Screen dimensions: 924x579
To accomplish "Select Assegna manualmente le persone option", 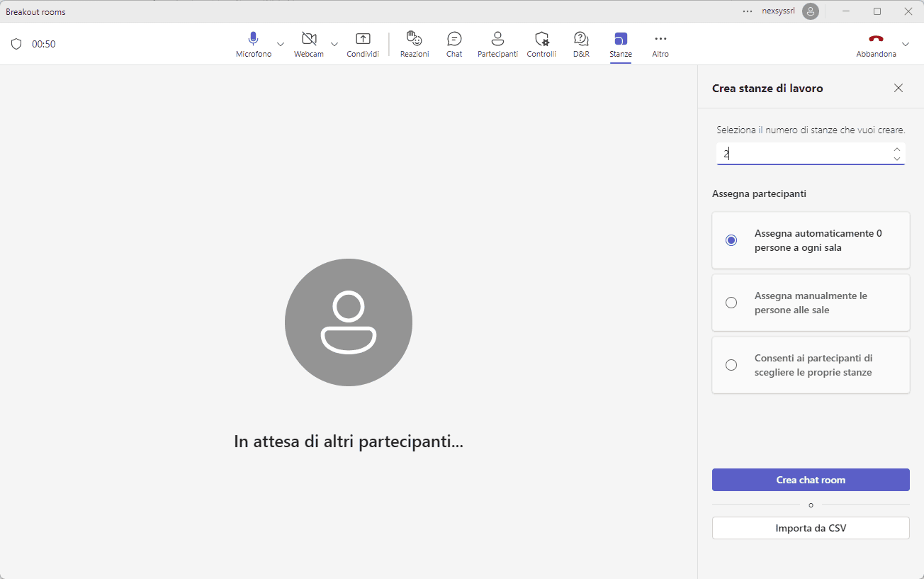I will tap(811, 303).
